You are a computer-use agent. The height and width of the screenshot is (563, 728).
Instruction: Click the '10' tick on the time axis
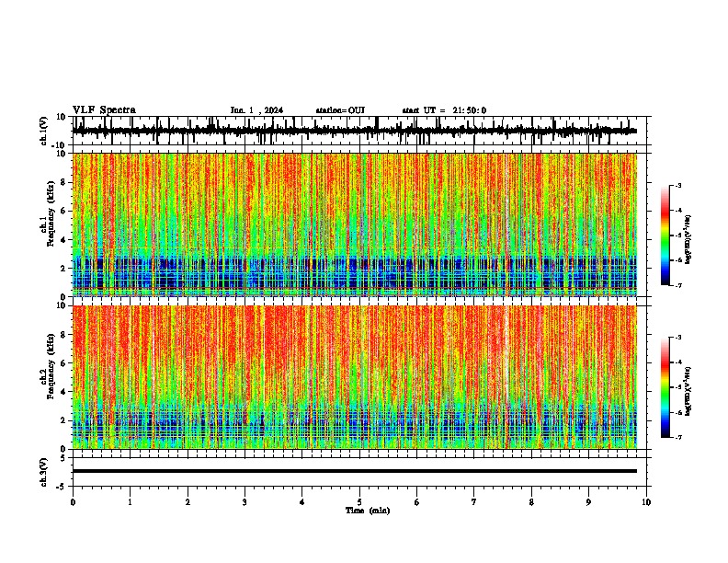[x=646, y=502]
